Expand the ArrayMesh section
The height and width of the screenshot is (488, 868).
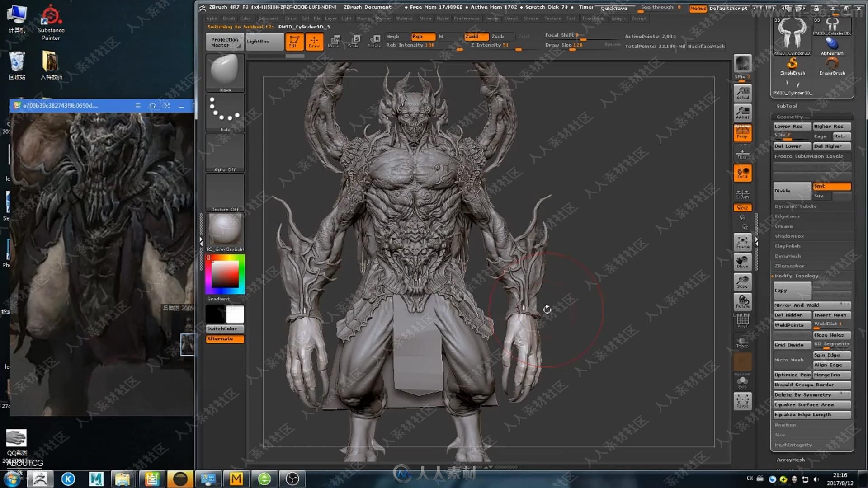click(791, 460)
